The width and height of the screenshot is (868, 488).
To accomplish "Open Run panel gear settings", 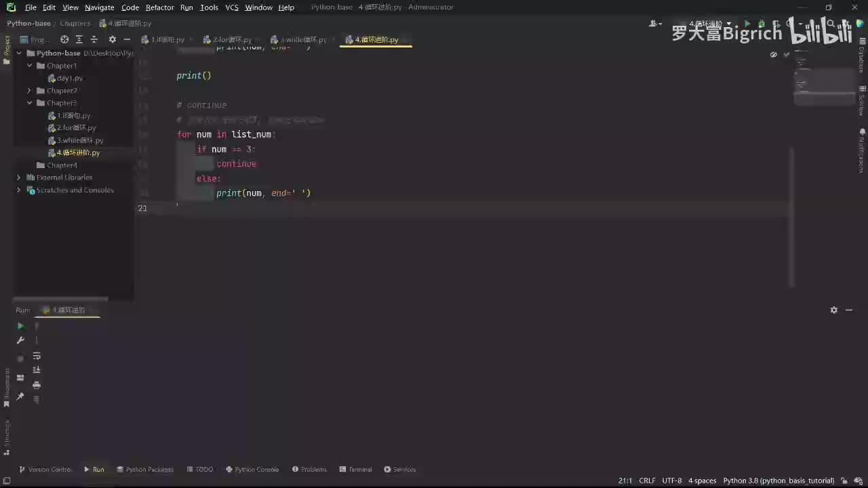I will point(834,310).
